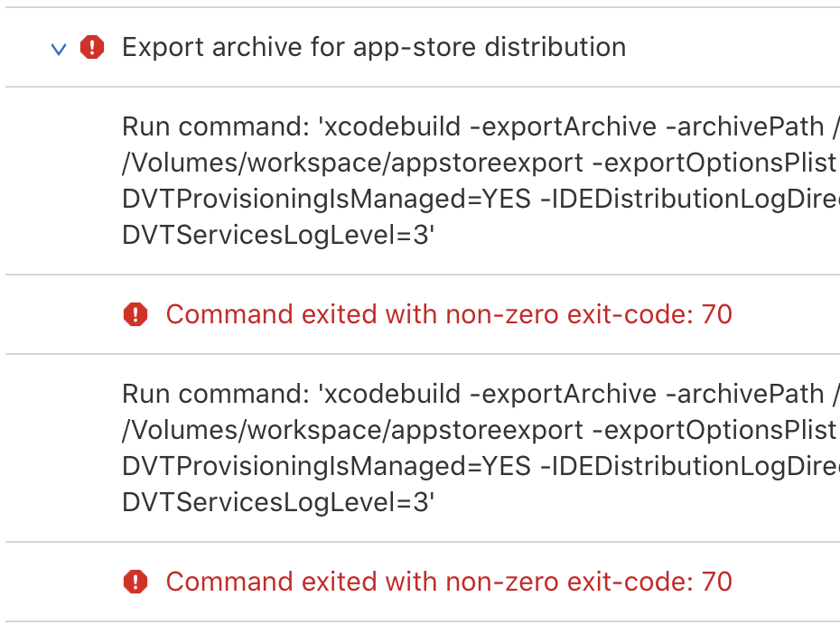Click "-archivePath" flag in second command
This screenshot has height=634, width=840.
[x=744, y=394]
